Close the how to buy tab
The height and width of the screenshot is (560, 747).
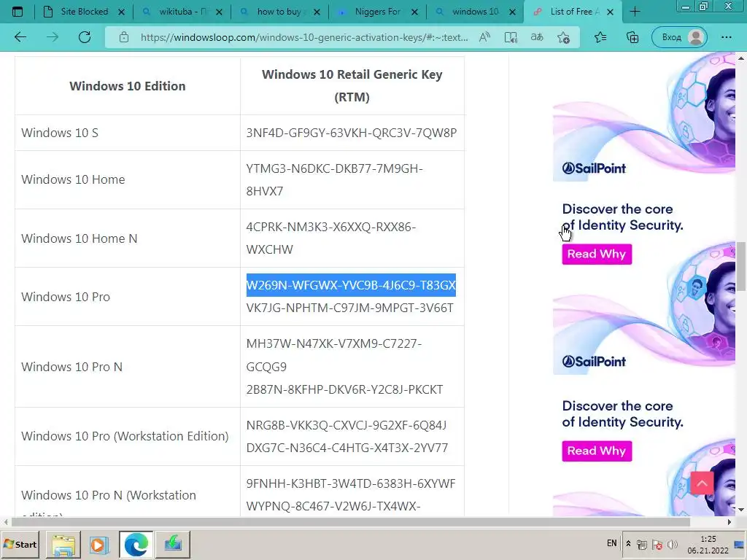point(317,12)
